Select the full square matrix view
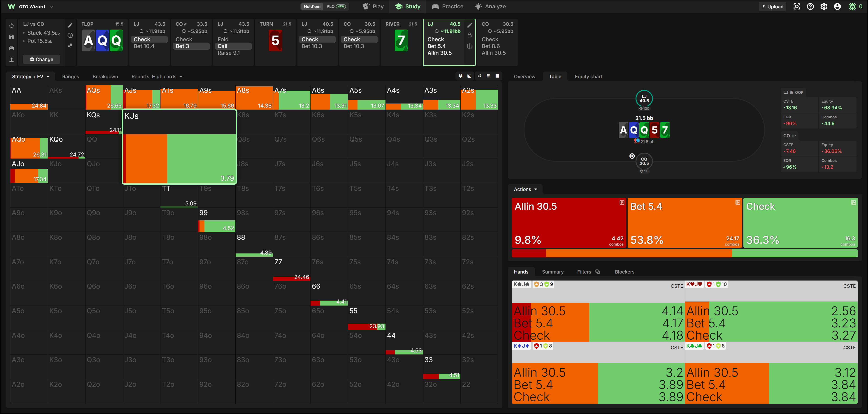868x414 pixels. pos(497,76)
